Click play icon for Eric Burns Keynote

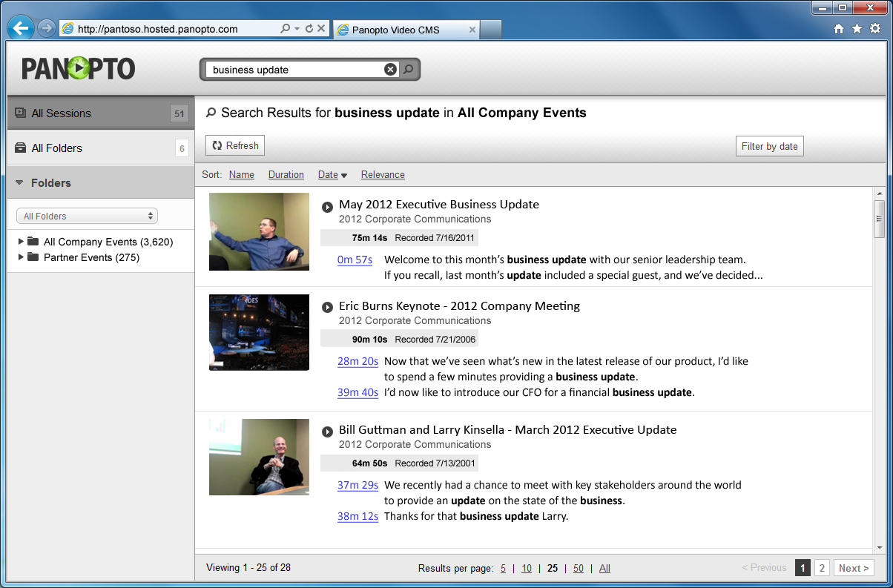pyautogui.click(x=327, y=307)
